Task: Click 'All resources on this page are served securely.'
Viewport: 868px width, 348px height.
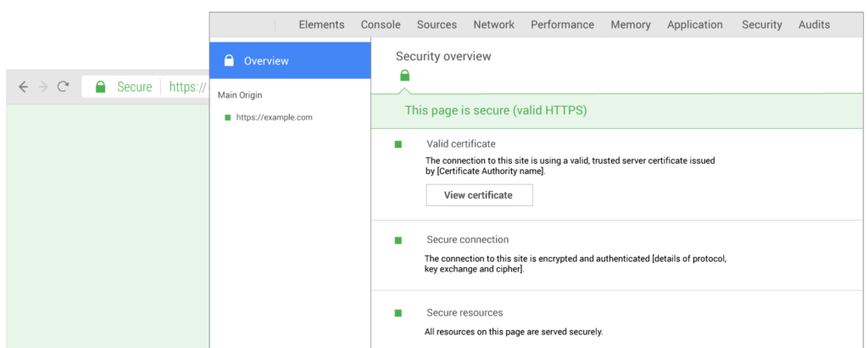Action: tap(514, 333)
